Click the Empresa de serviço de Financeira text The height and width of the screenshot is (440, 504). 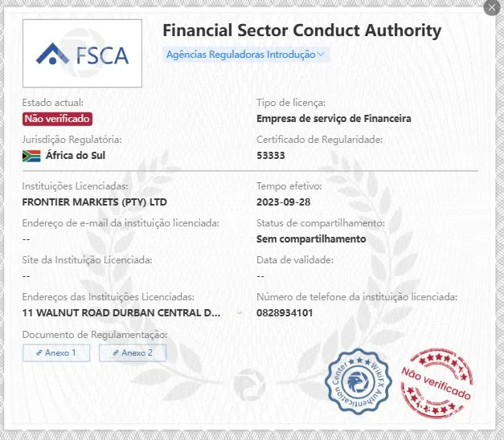(x=334, y=119)
